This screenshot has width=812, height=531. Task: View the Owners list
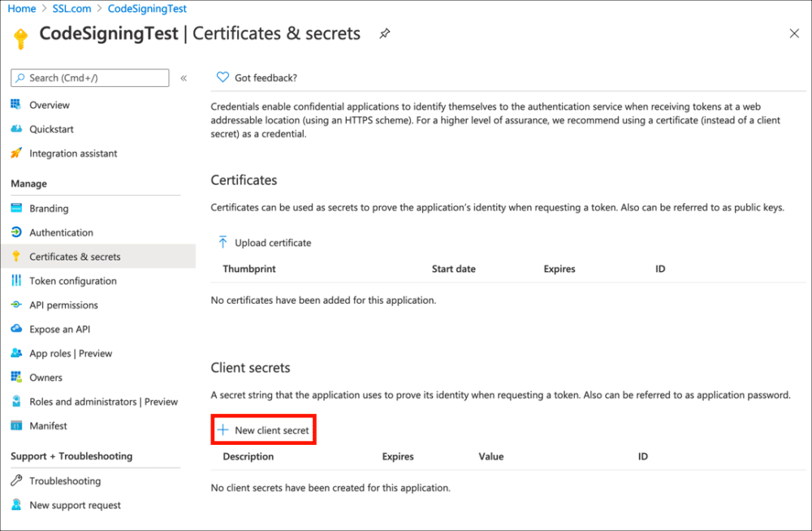46,377
